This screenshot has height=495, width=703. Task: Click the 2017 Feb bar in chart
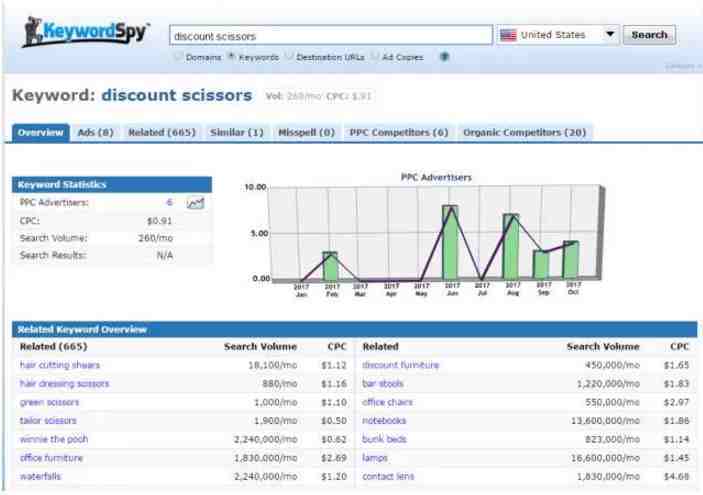(x=330, y=266)
